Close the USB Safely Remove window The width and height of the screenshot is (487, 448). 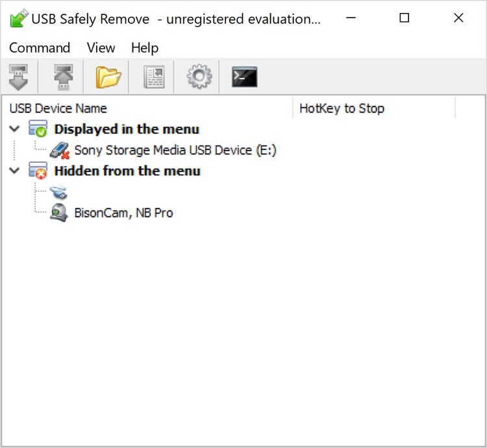tap(458, 18)
